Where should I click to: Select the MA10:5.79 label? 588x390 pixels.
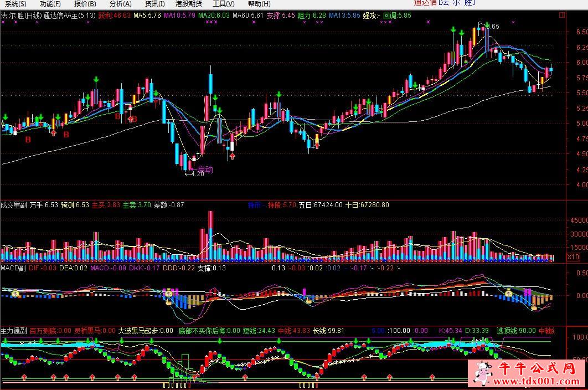[x=179, y=16]
